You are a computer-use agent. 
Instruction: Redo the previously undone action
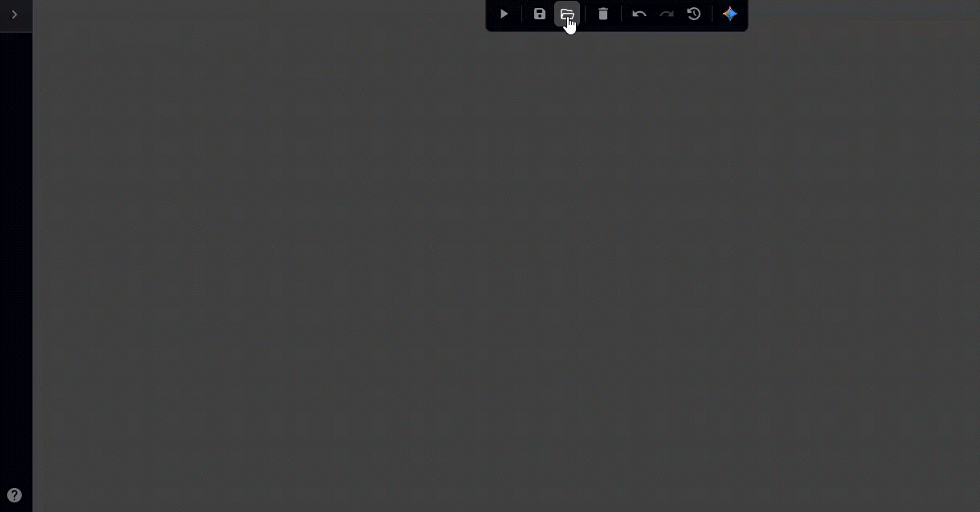(667, 14)
